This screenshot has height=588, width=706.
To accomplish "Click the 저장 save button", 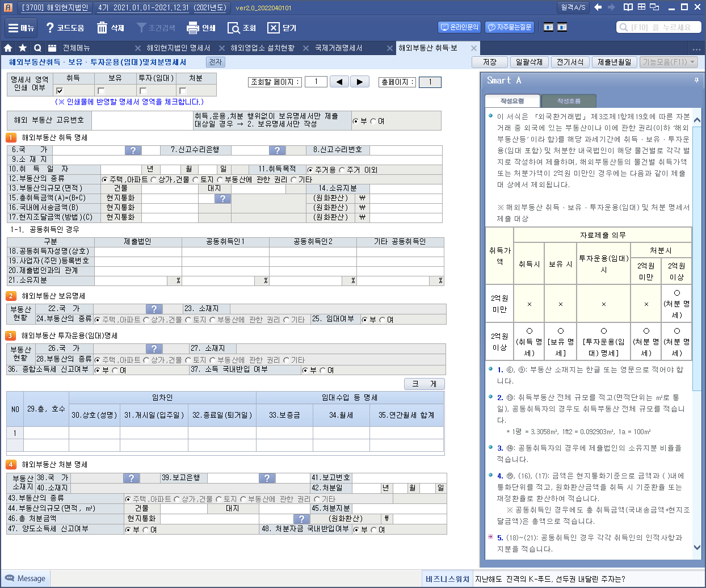I will tap(489, 62).
